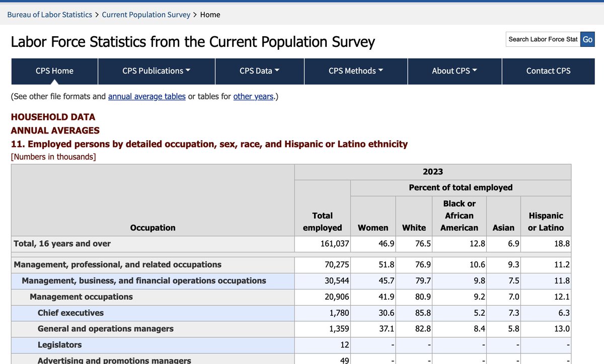Click the Black or African American header

pos(459,215)
